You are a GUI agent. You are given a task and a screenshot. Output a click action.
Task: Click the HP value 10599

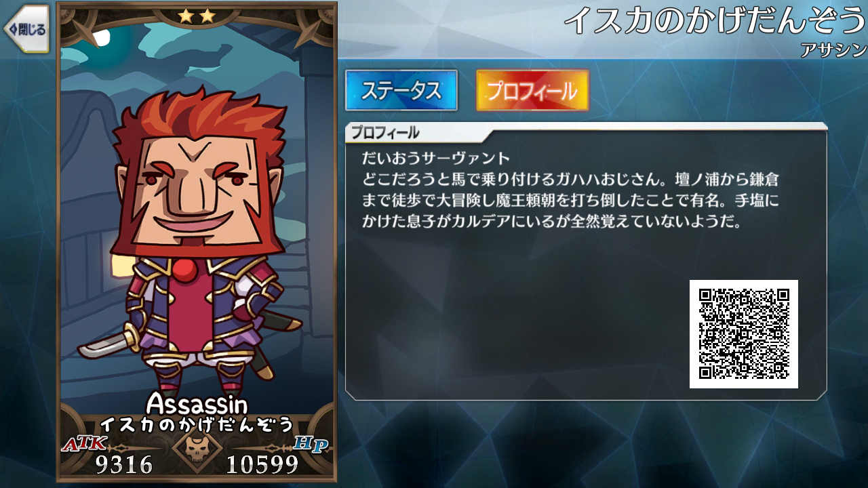[x=262, y=464]
